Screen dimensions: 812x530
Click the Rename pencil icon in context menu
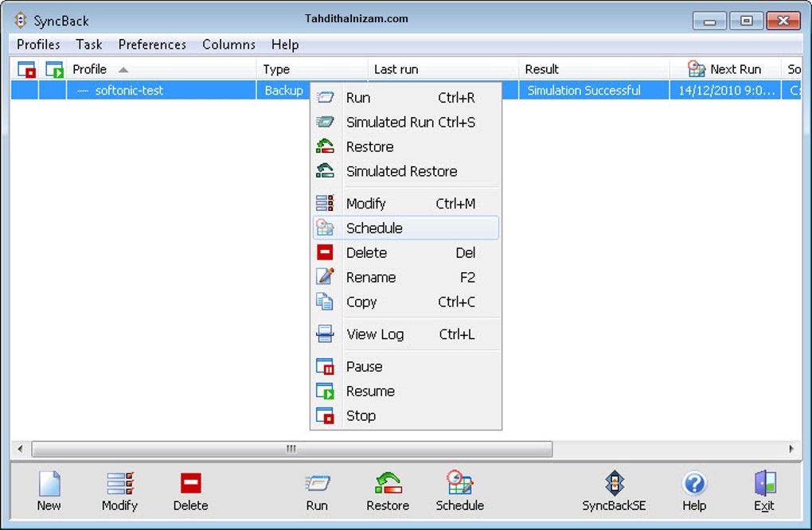(326, 277)
